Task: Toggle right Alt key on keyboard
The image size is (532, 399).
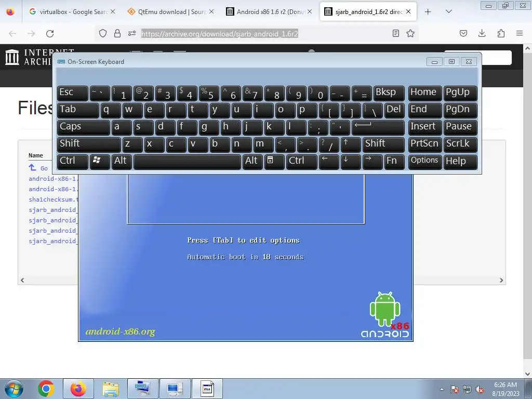Action: pyautogui.click(x=252, y=162)
